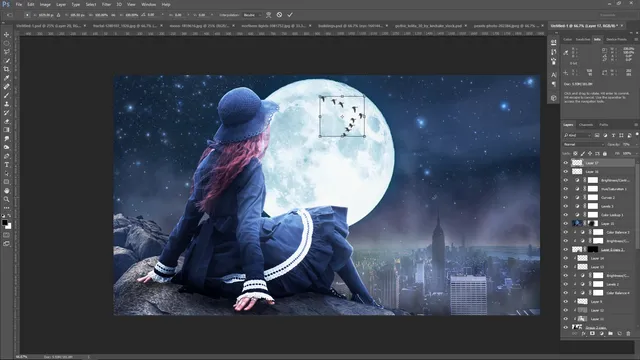The width and height of the screenshot is (640, 360).
Task: Toggle warp mode in options bar
Action: click(x=269, y=15)
